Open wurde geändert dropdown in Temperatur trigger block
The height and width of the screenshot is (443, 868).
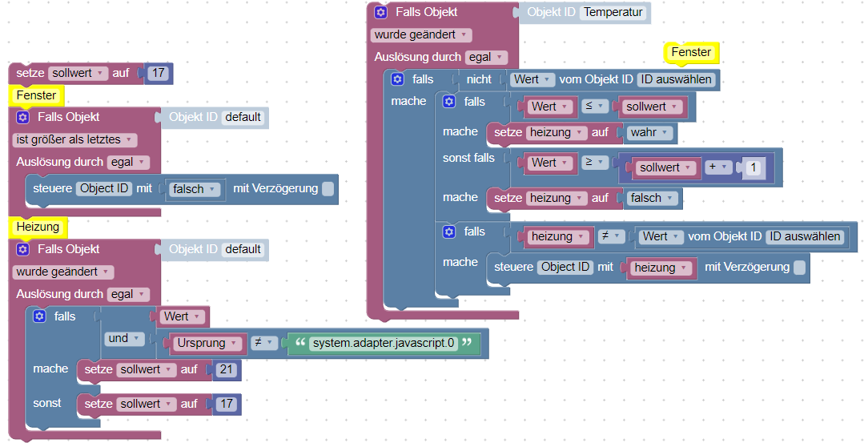pos(421,35)
